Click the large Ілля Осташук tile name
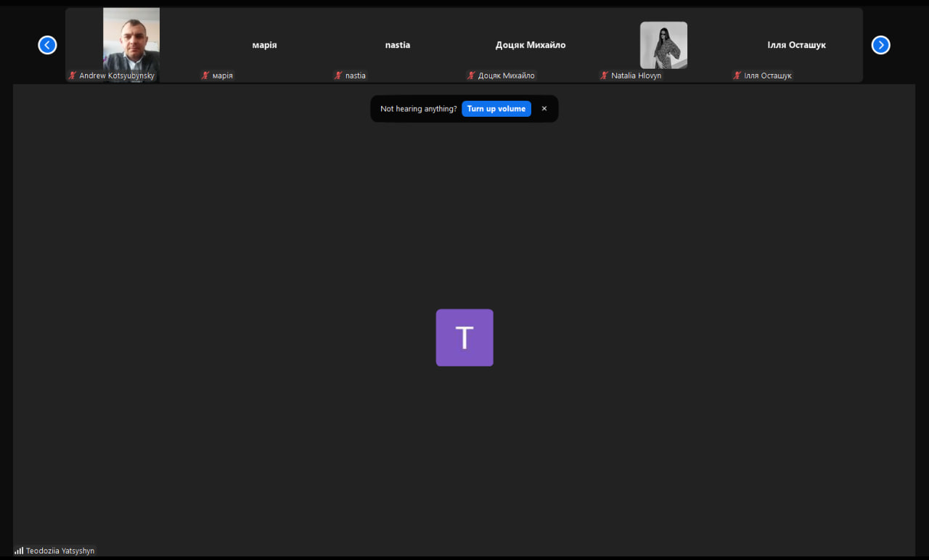Screen dimensions: 929x560 [x=796, y=45]
